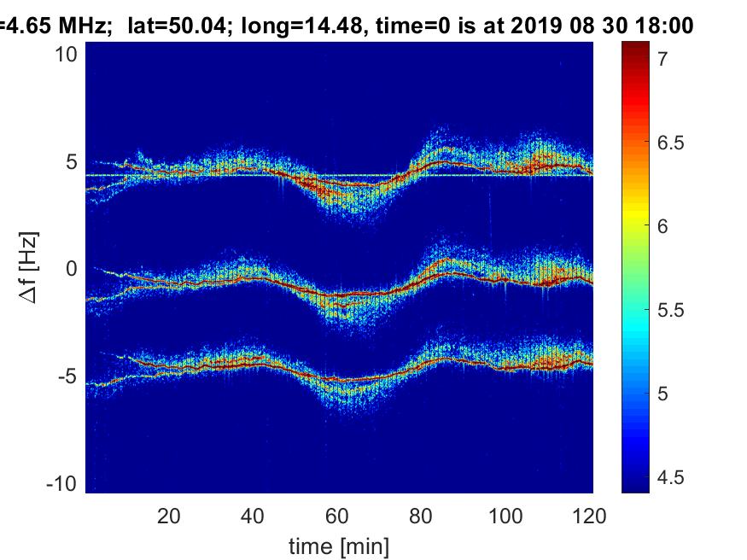The image size is (747, 560).
Task: Click x-axis tick label 80
Action: (422, 516)
